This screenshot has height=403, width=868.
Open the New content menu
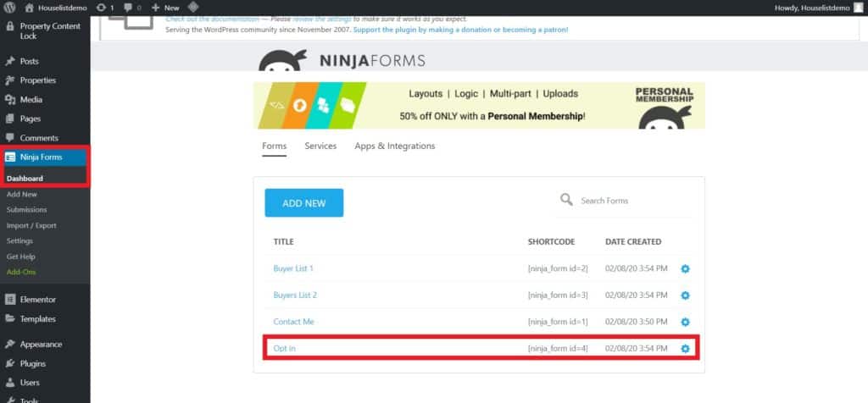click(165, 8)
